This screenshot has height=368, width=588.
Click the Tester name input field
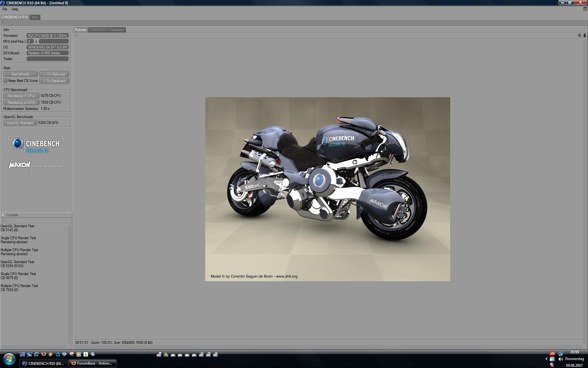tap(47, 59)
